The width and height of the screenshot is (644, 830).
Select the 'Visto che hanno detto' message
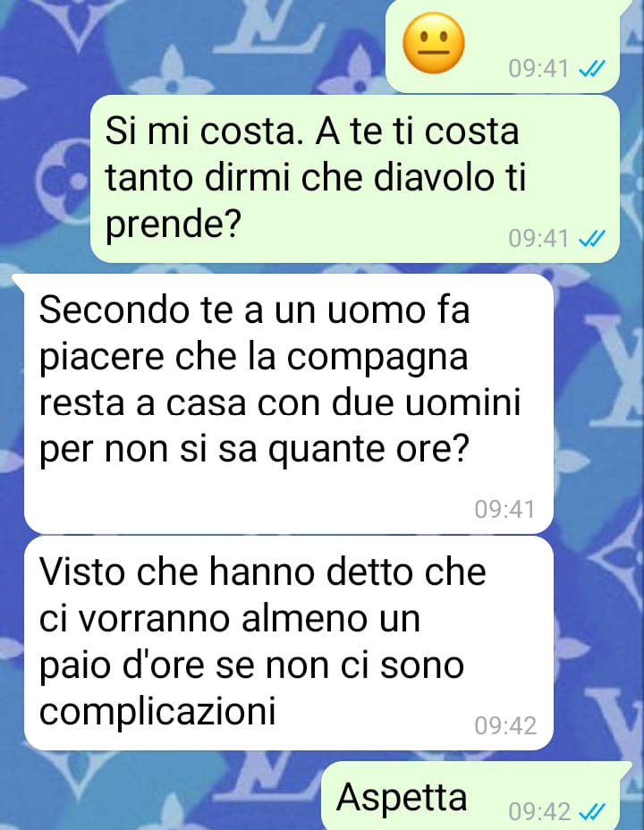coord(288,642)
